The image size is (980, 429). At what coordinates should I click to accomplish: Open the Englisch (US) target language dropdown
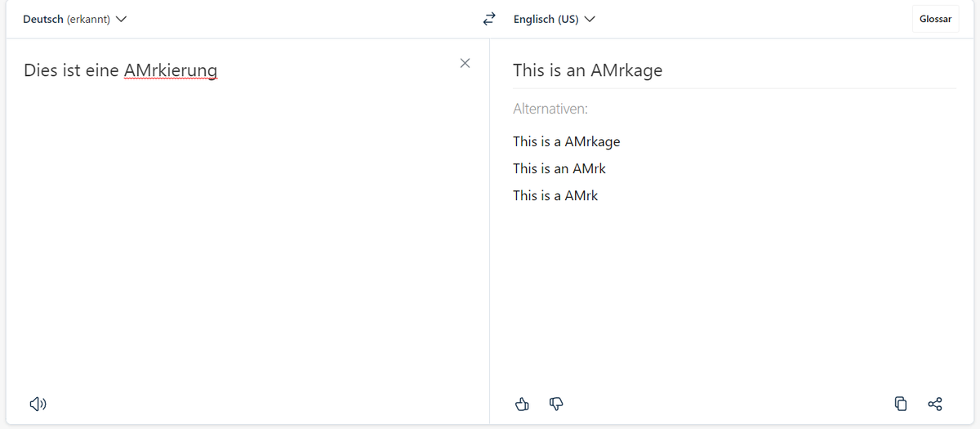(x=555, y=19)
